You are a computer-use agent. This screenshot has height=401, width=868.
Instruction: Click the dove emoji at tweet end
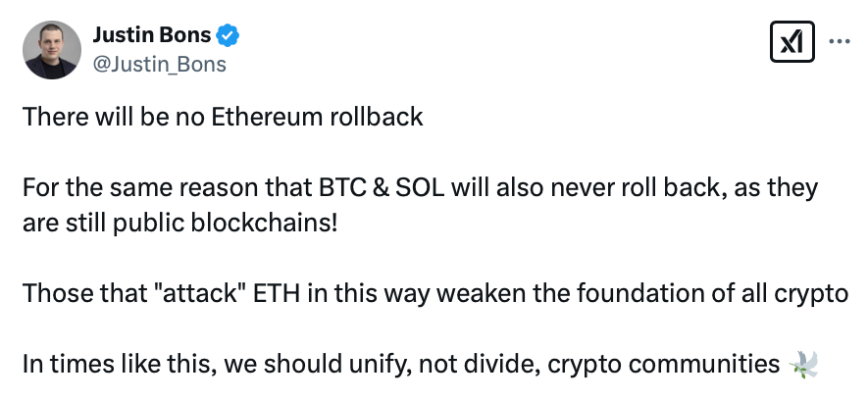pyautogui.click(x=802, y=365)
